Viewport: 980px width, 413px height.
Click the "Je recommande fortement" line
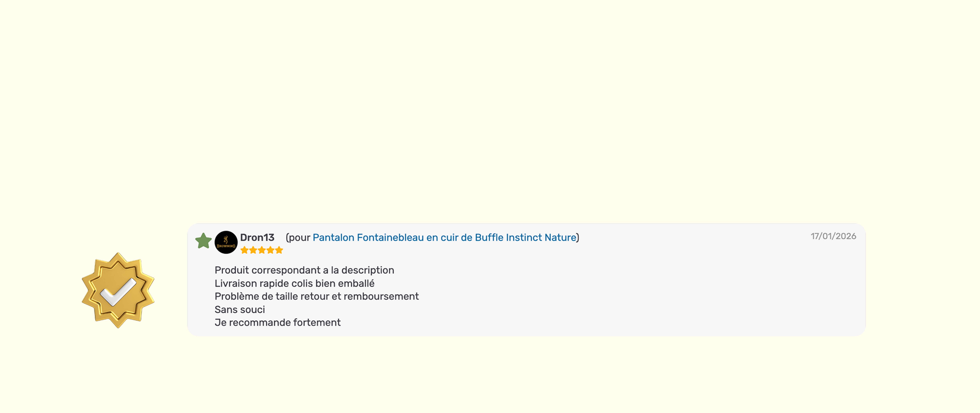pos(277,323)
